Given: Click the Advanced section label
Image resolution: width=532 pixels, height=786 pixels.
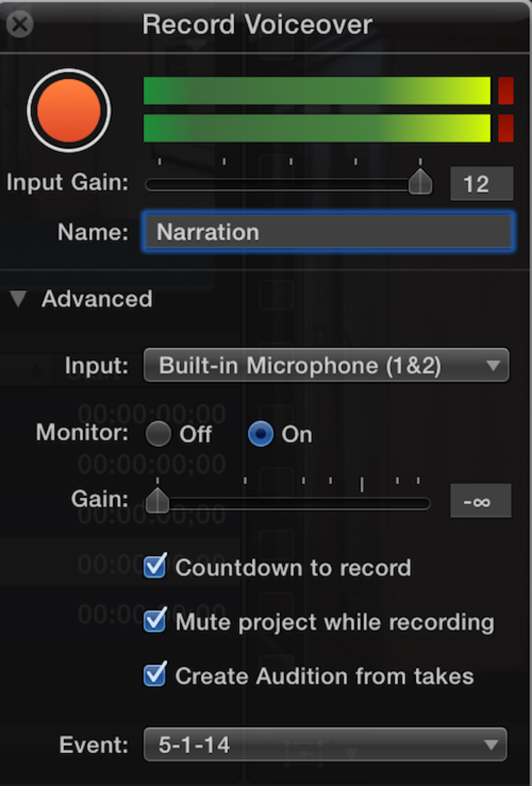Looking at the screenshot, I should tap(97, 299).
